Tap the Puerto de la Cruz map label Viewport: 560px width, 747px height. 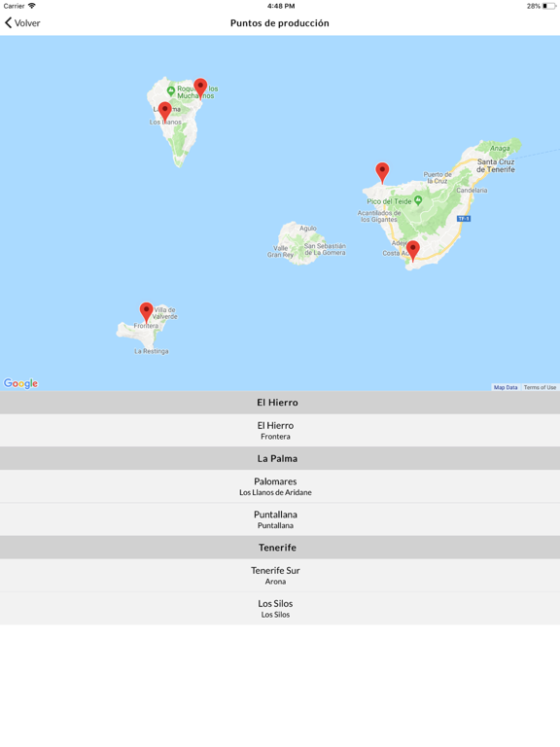click(437, 178)
